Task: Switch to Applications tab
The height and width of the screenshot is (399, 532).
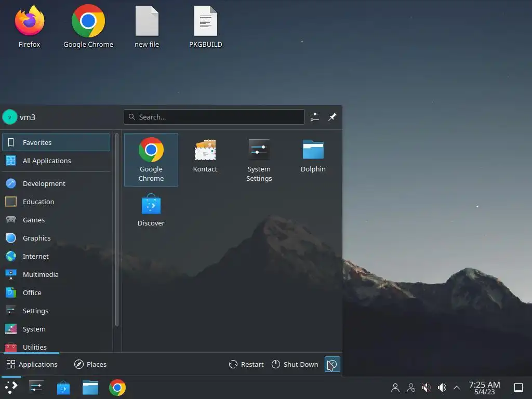Action: point(32,364)
